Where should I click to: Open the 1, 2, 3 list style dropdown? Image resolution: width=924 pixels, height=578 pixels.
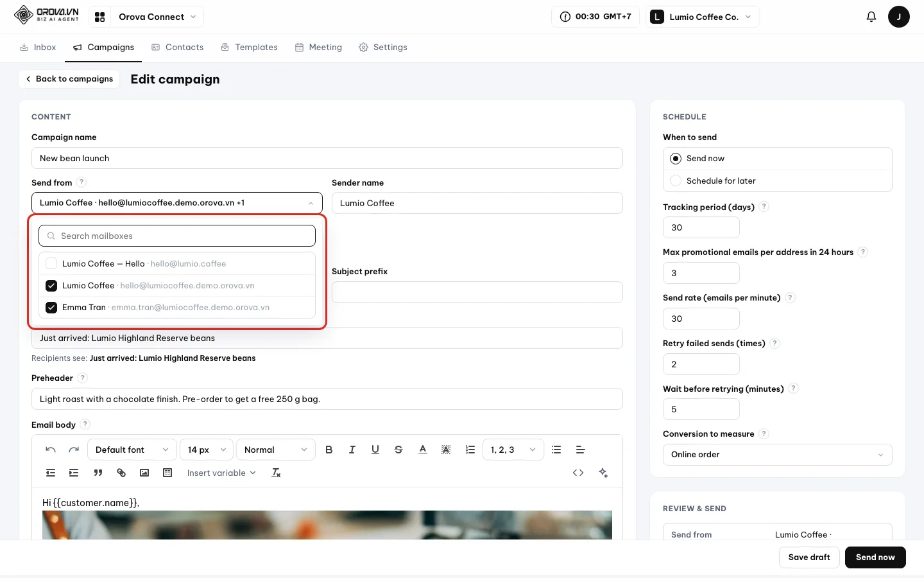pyautogui.click(x=513, y=450)
